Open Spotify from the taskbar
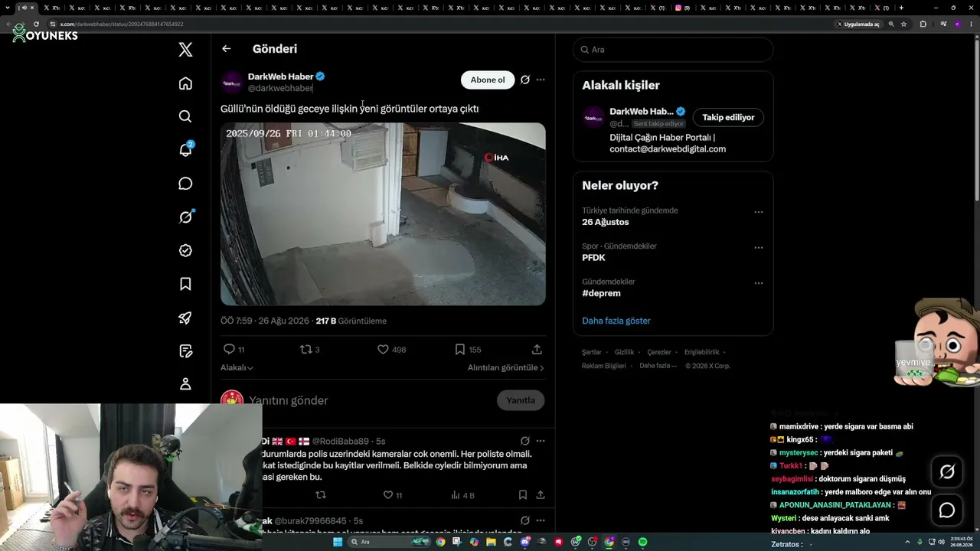980x551 pixels. pyautogui.click(x=642, y=542)
